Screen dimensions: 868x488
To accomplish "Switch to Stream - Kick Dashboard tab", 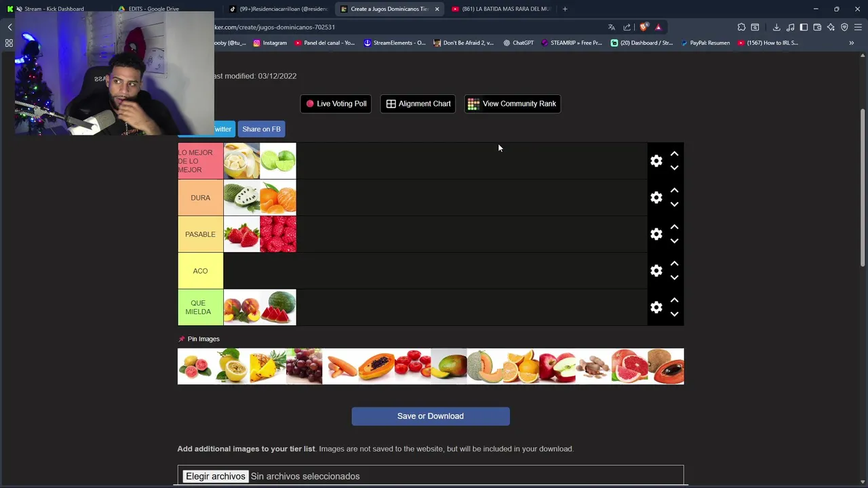I will point(54,9).
